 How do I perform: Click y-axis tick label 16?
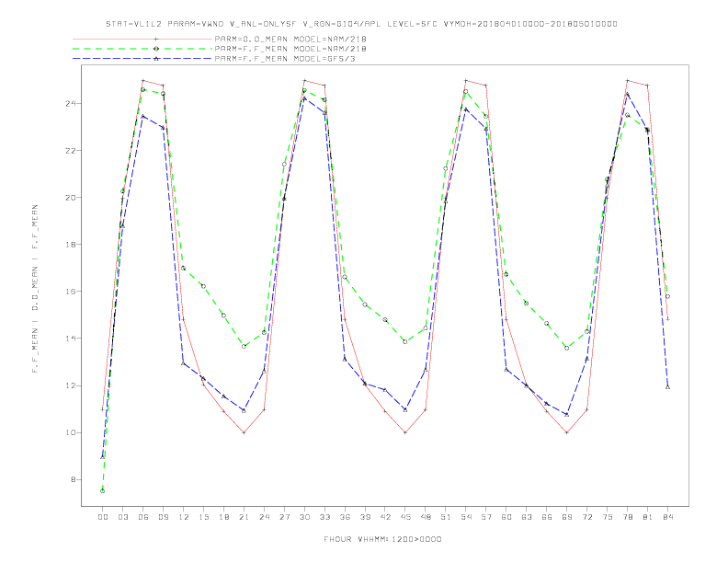[x=71, y=292]
